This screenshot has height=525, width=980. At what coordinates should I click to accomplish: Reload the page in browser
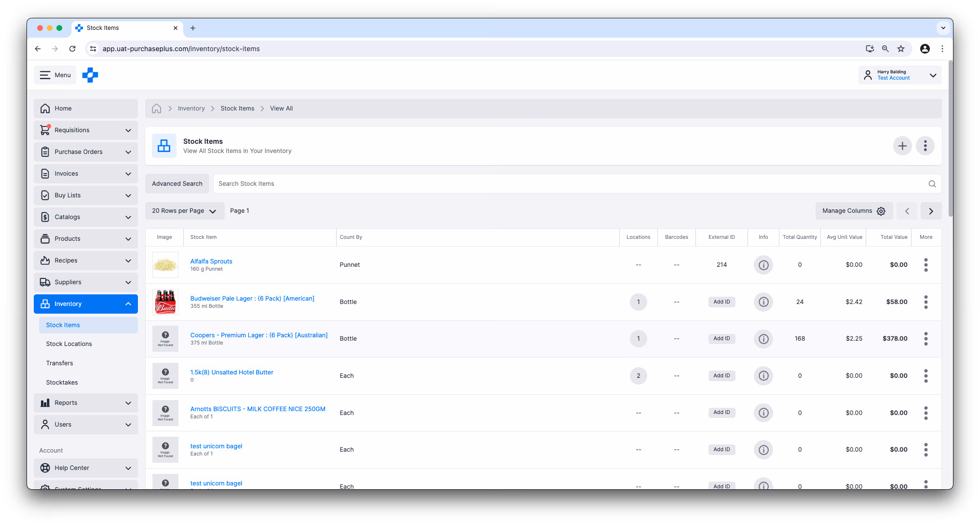click(x=72, y=49)
